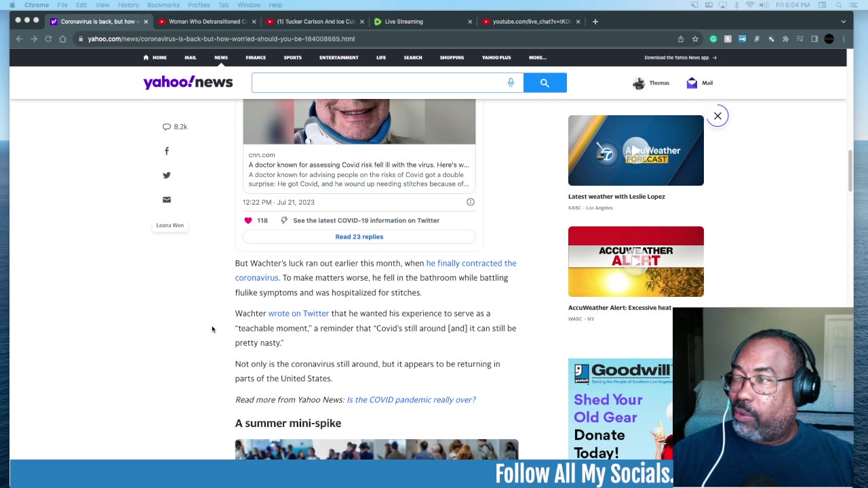Viewport: 868px width, 488px height.
Task: Open a new tab with plus button
Action: click(595, 22)
